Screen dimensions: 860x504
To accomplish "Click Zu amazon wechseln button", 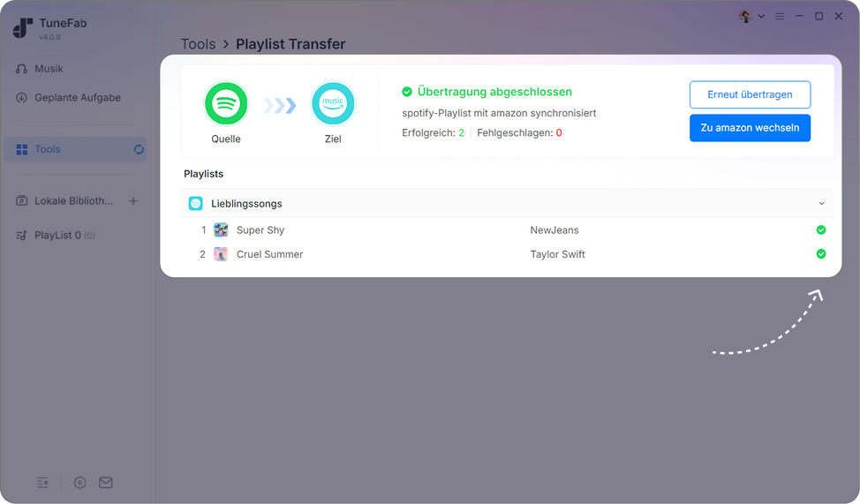I will point(750,128).
